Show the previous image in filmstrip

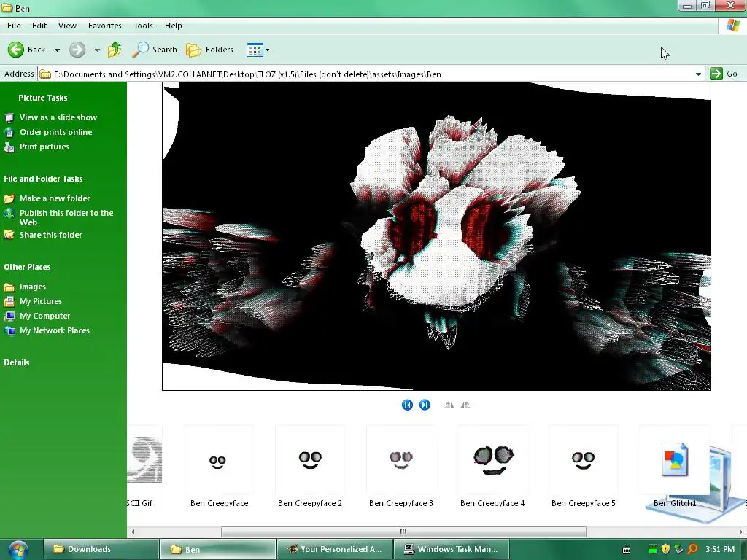[x=407, y=405]
